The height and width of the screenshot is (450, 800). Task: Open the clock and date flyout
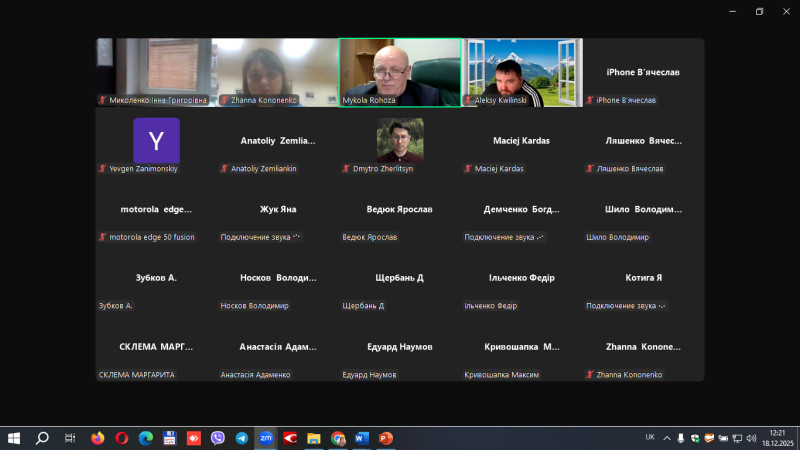pyautogui.click(x=777, y=438)
